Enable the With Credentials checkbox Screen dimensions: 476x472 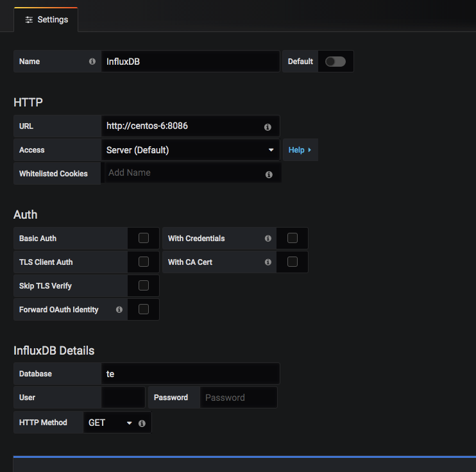293,238
